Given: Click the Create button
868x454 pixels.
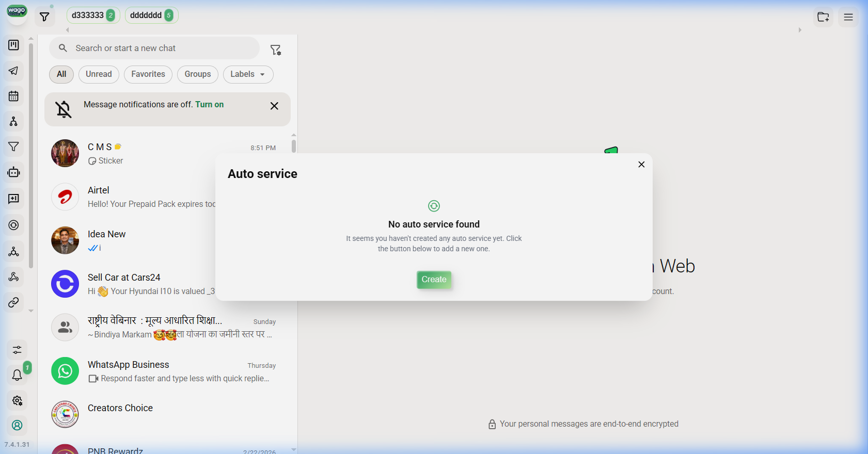Looking at the screenshot, I should click(434, 280).
